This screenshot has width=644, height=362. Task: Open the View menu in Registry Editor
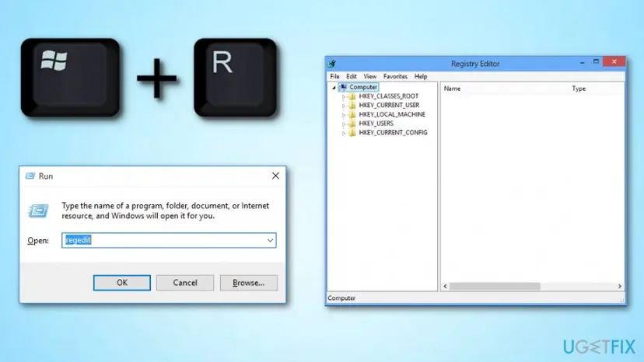point(369,76)
